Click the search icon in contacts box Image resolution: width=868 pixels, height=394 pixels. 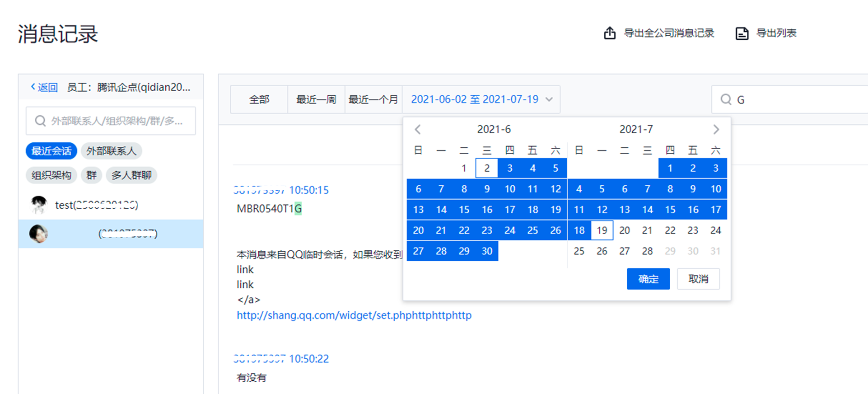coord(40,121)
